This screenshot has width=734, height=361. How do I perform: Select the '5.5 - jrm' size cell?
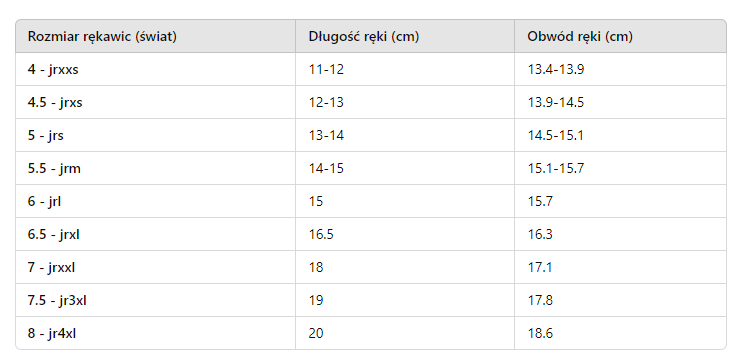(155, 168)
